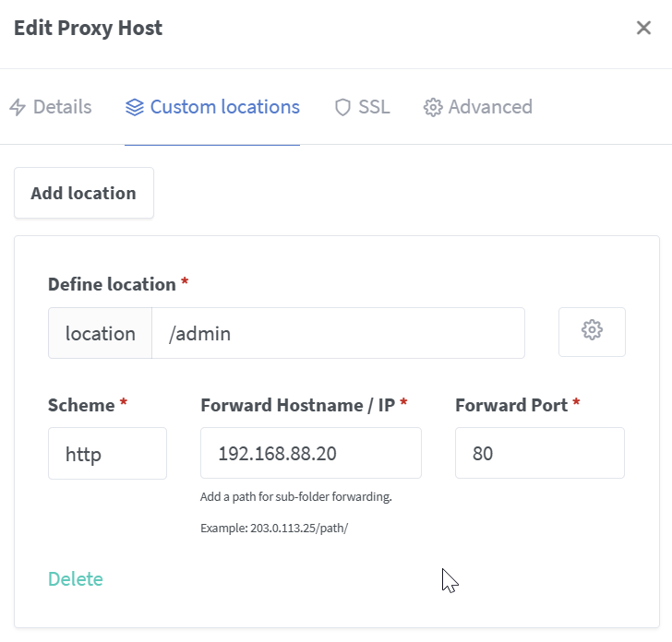Click the lightning bolt icon beside Details
This screenshot has height=642, width=672.
(18, 107)
